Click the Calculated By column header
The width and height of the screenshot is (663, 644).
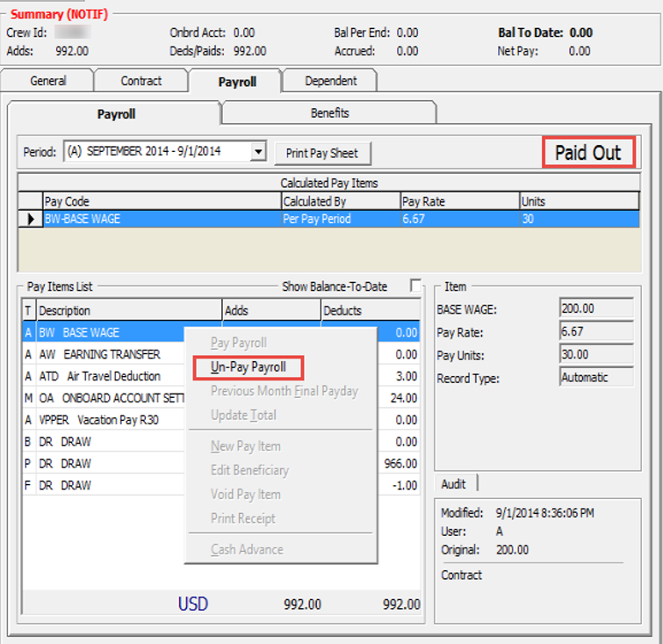pyautogui.click(x=341, y=201)
